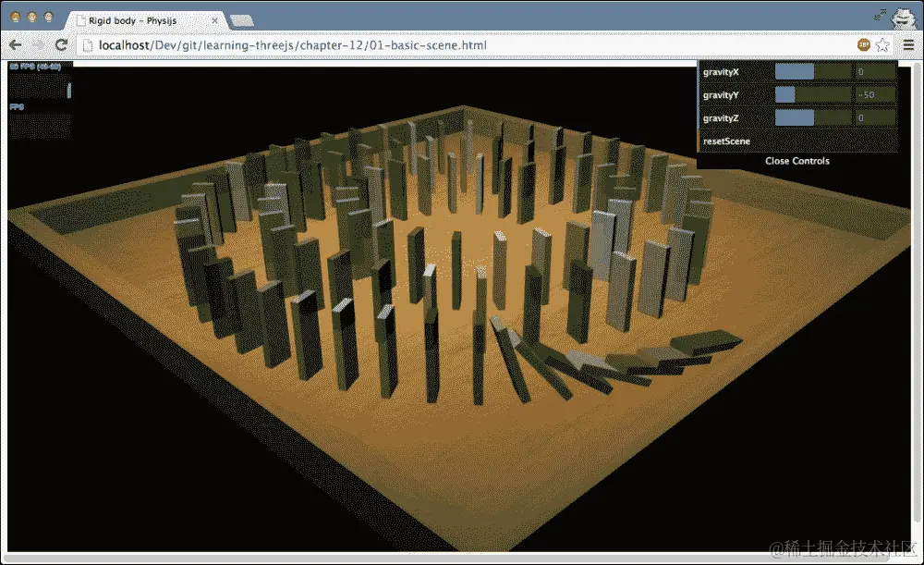Click the browser forward arrow
This screenshot has height=565, width=924.
(38, 44)
